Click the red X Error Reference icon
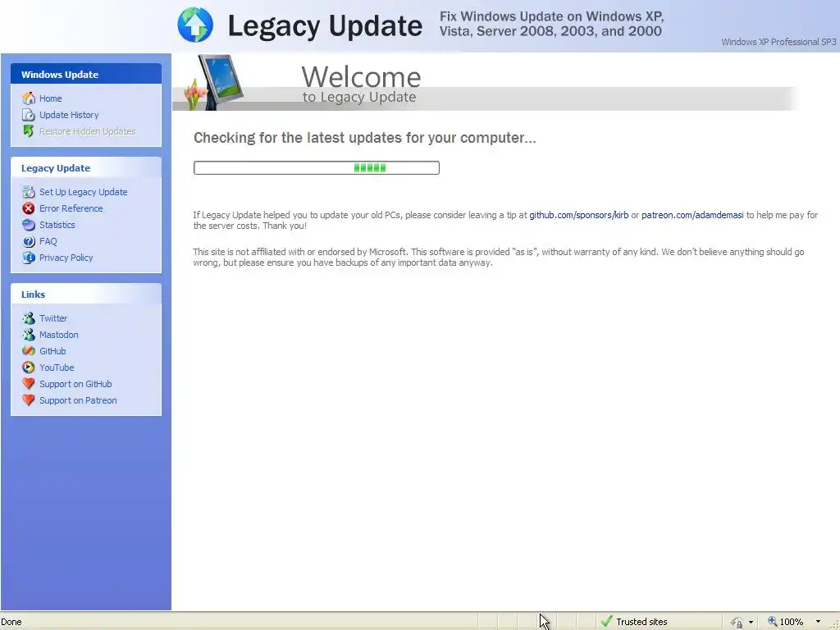This screenshot has height=630, width=840. click(x=29, y=208)
